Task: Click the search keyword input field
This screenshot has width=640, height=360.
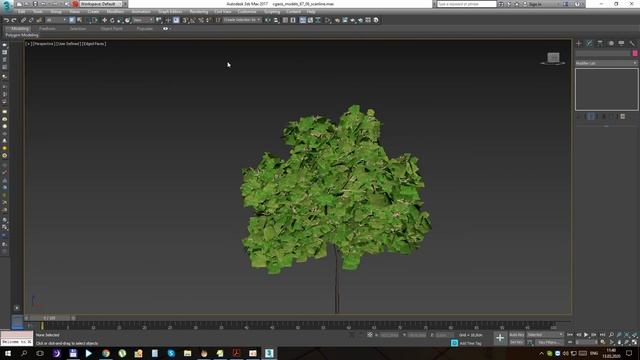Action: (466, 4)
